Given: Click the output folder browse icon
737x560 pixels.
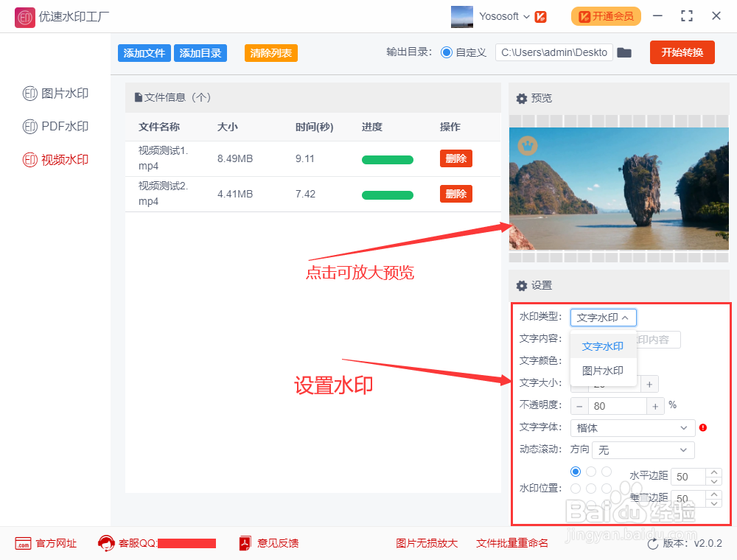Looking at the screenshot, I should point(624,52).
